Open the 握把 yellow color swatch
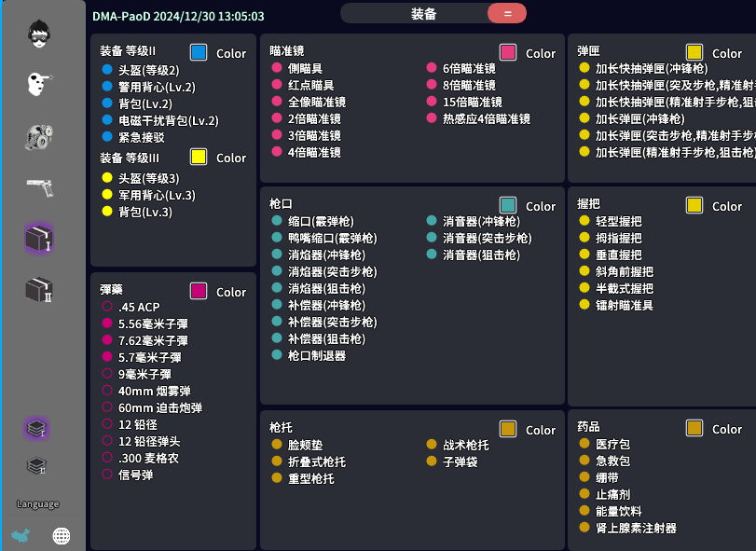This screenshot has width=756, height=551. (694, 205)
